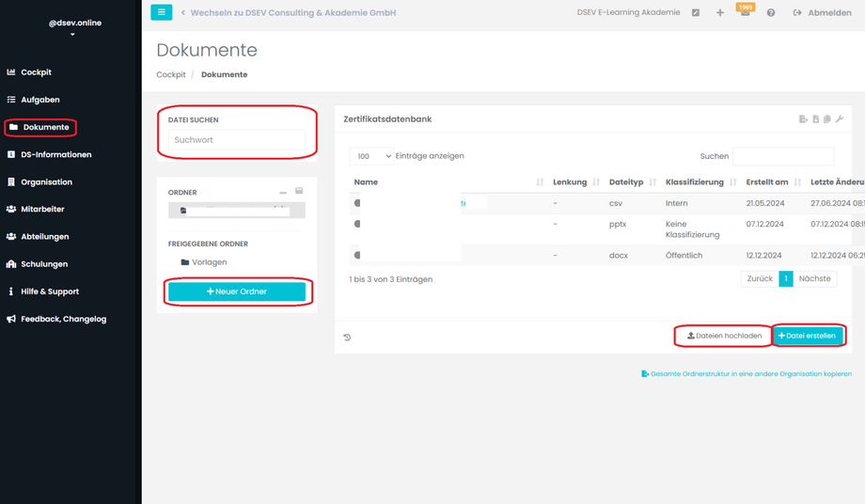Select the Vorlagen shared folder

pyautogui.click(x=209, y=262)
